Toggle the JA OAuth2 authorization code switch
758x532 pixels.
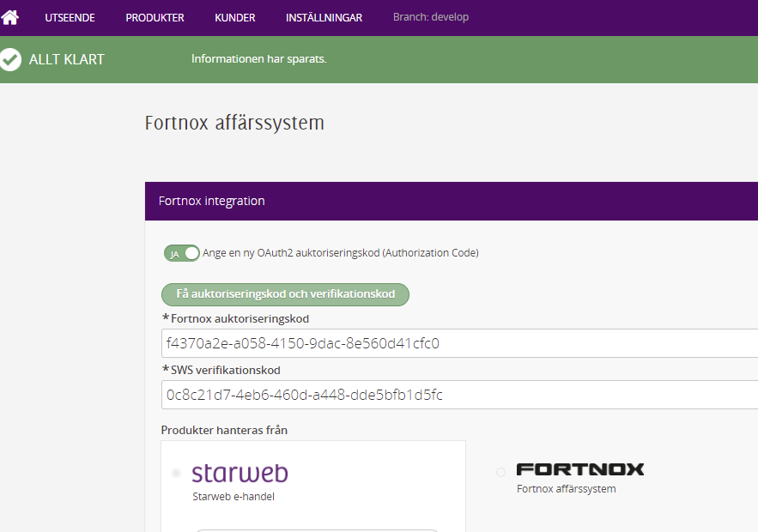(182, 253)
